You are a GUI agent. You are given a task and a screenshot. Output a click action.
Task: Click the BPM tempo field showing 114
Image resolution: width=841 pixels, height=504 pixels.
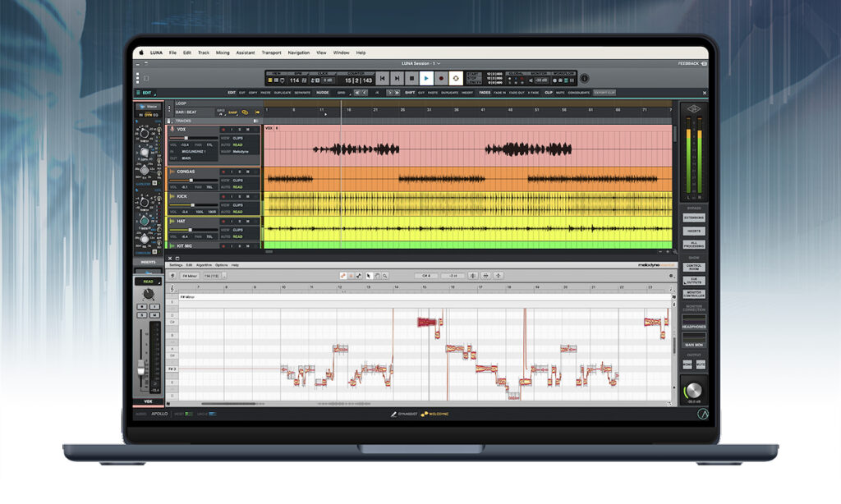[x=294, y=80]
